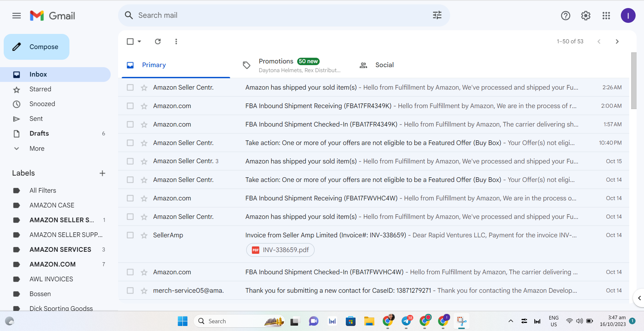
Task: Tick checkbox for 2:00 AM FBA Receiving email
Action: 130,106
